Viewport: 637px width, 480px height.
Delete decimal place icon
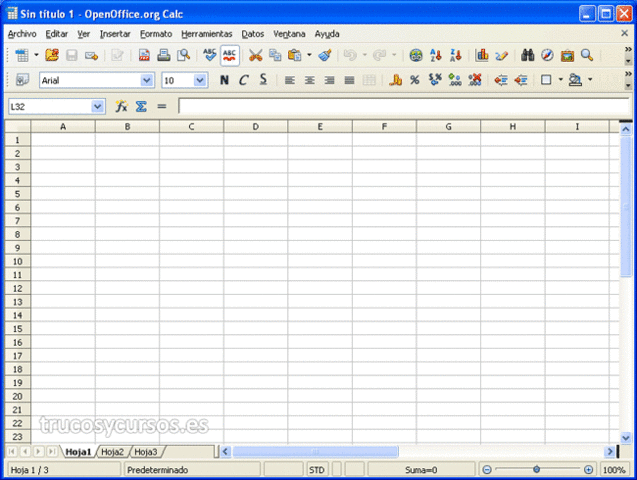pyautogui.click(x=474, y=80)
